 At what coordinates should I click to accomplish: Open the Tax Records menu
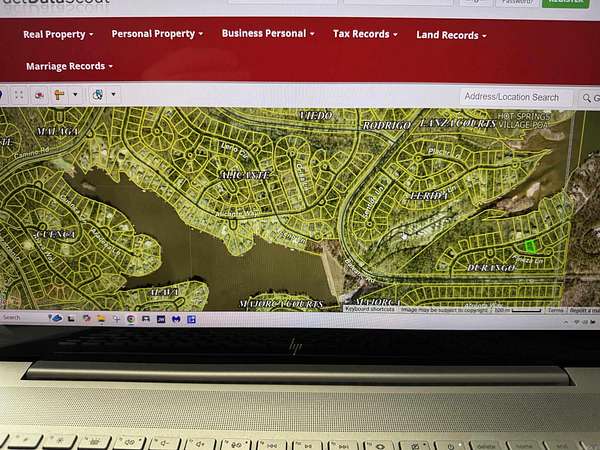point(365,34)
